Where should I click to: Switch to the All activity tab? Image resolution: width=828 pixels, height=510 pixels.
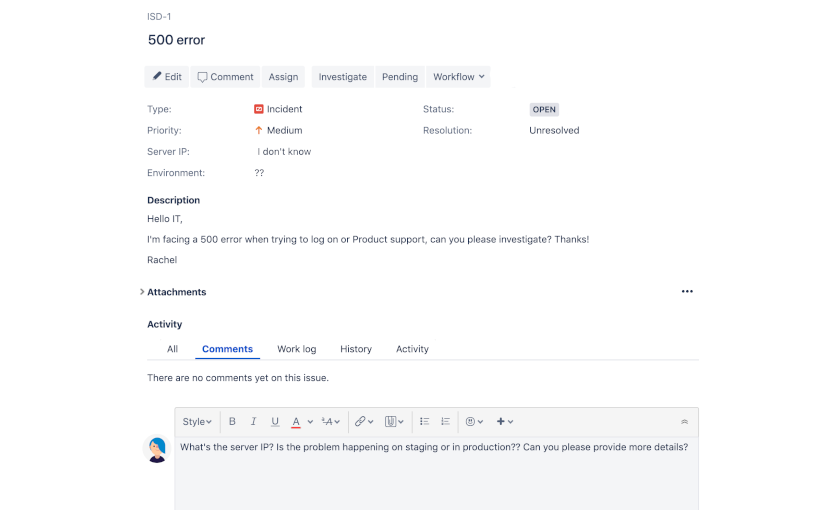[x=172, y=349]
